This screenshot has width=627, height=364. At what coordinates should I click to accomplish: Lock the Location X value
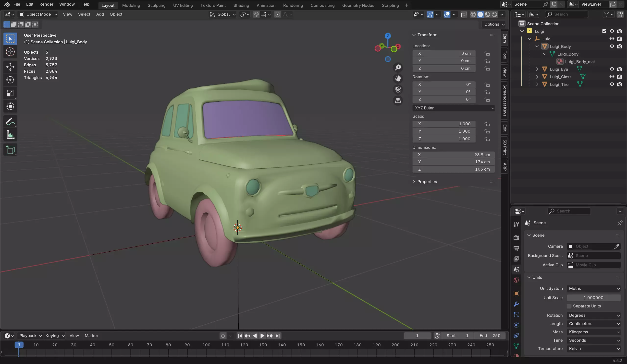point(487,53)
